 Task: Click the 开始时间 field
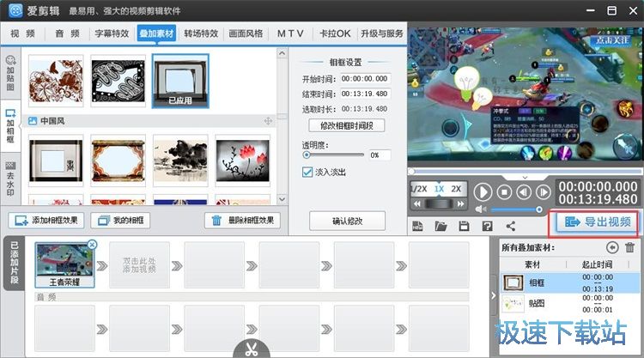tap(365, 78)
